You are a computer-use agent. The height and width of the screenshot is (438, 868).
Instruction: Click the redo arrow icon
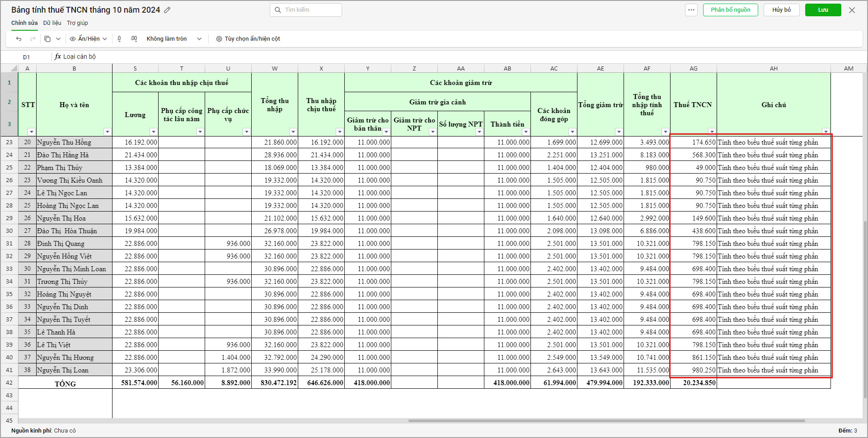pyautogui.click(x=33, y=39)
